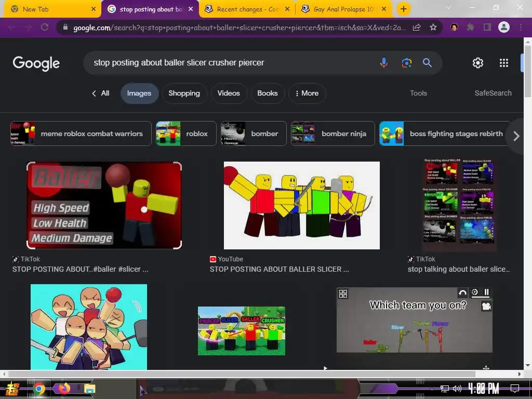Go back to previous page

pyautogui.click(x=12, y=27)
